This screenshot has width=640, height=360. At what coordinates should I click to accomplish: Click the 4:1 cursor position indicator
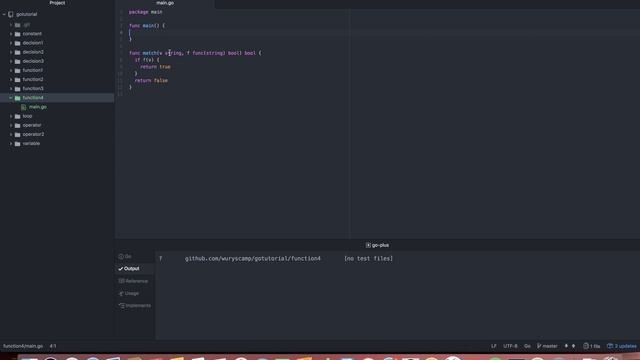coord(53,346)
